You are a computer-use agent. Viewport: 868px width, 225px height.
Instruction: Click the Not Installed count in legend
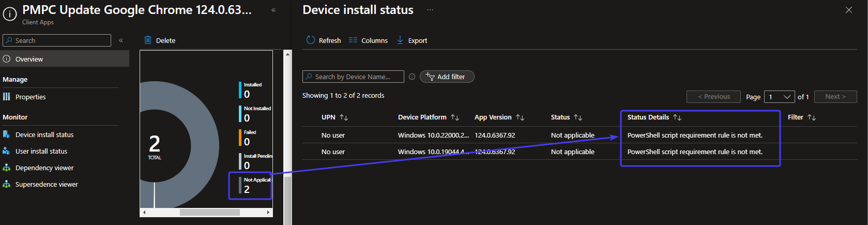pyautogui.click(x=247, y=118)
